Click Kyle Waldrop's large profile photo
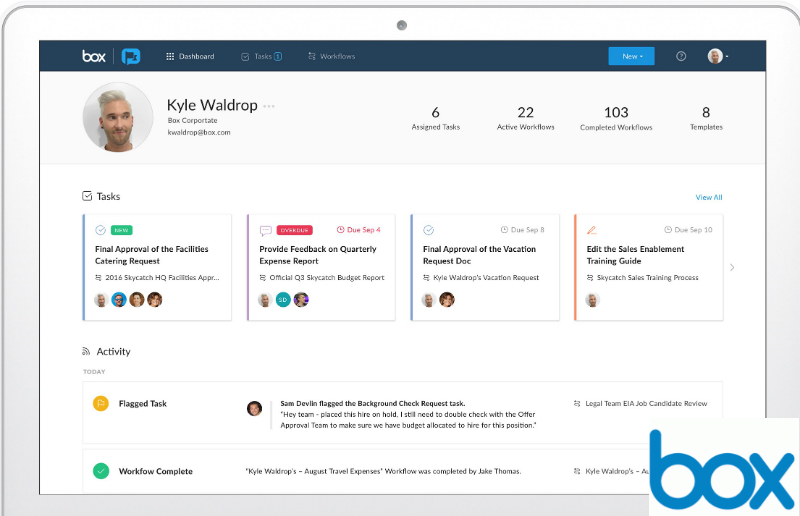 [x=118, y=117]
